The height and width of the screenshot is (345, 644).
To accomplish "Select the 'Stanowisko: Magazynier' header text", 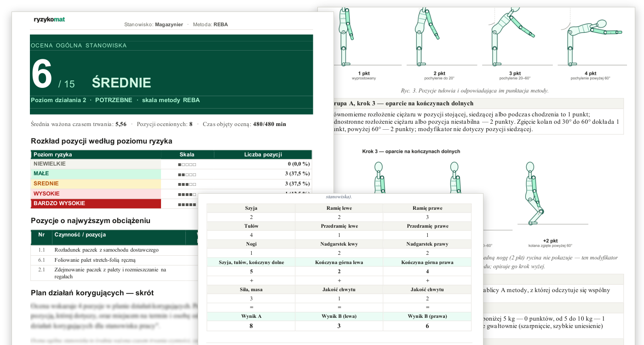I will 154,24.
